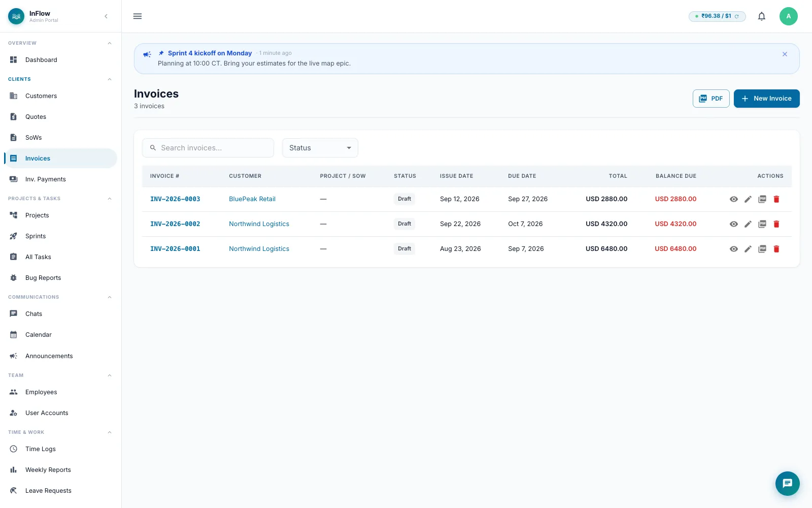
Task: Click the New Invoice button
Action: [766, 99]
